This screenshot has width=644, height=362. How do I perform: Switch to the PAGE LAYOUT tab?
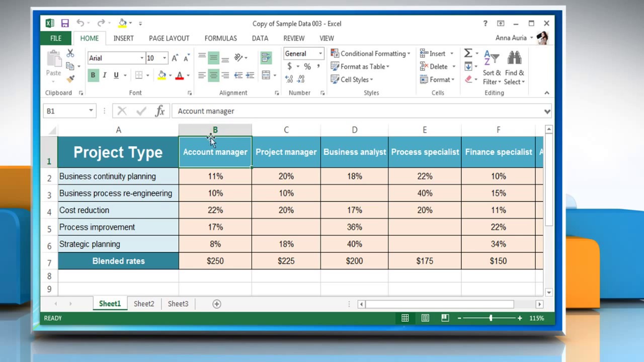tap(169, 38)
